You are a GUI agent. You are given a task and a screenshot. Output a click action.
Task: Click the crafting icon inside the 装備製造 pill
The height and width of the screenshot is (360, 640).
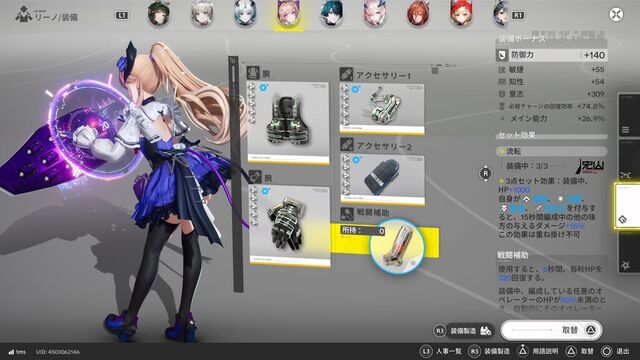pos(485,331)
